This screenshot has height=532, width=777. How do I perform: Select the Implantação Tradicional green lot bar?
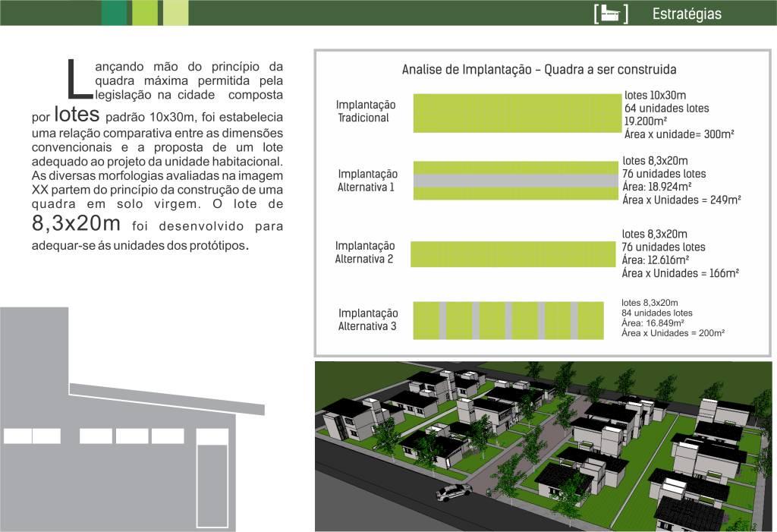pos(517,113)
